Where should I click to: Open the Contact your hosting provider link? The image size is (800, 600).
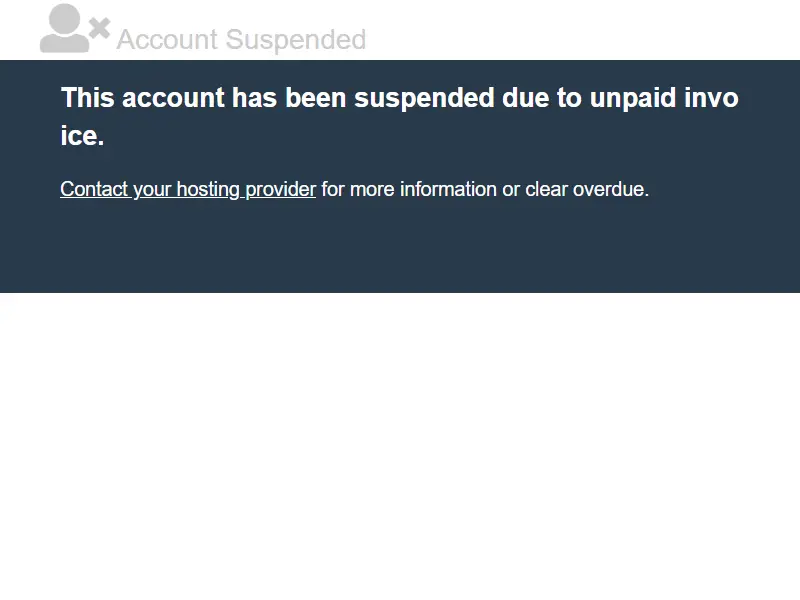click(188, 189)
